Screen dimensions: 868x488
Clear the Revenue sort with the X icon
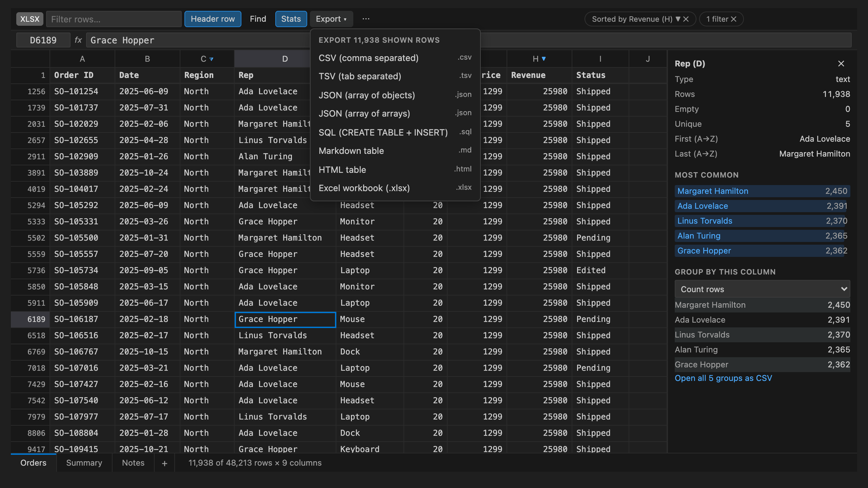(x=686, y=19)
